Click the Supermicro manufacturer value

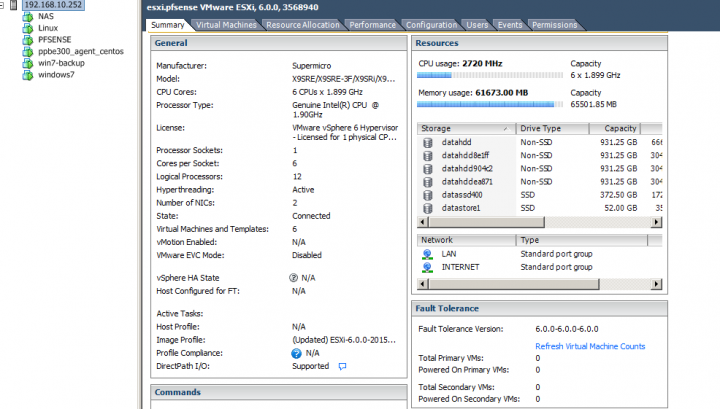311,66
